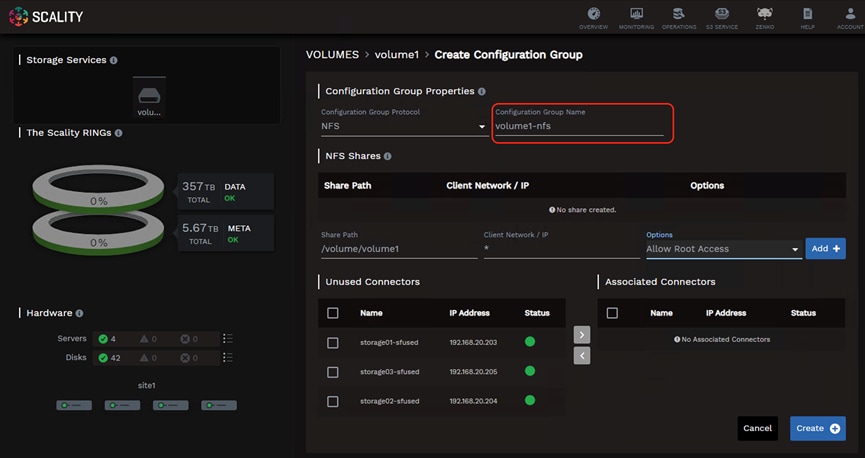
Task: Show info for Configuration Group Properties
Action: [x=482, y=92]
